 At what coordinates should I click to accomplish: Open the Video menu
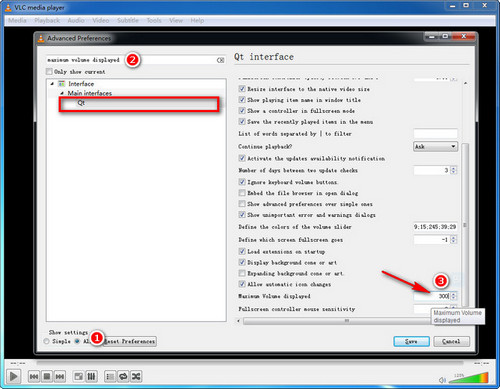101,20
